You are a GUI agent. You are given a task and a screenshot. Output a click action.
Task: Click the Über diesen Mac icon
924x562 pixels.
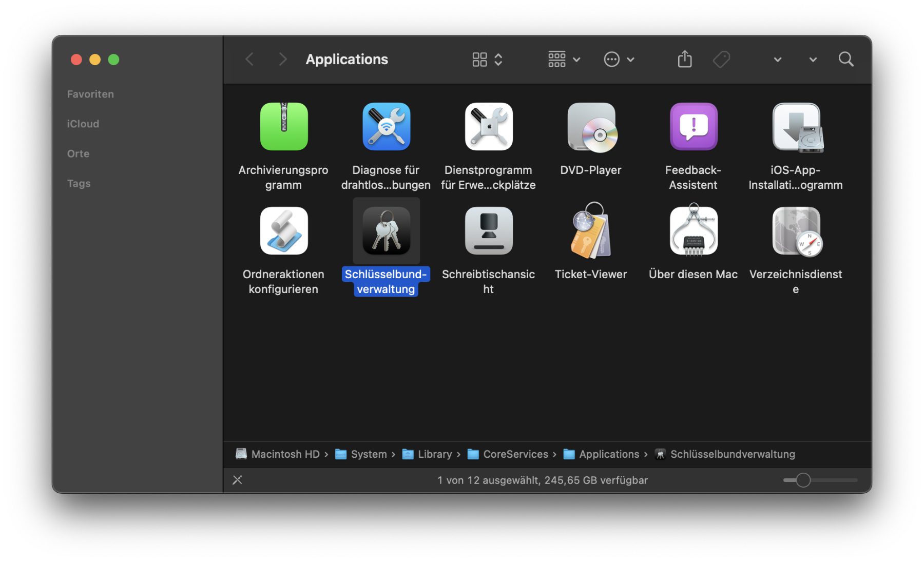click(x=693, y=231)
